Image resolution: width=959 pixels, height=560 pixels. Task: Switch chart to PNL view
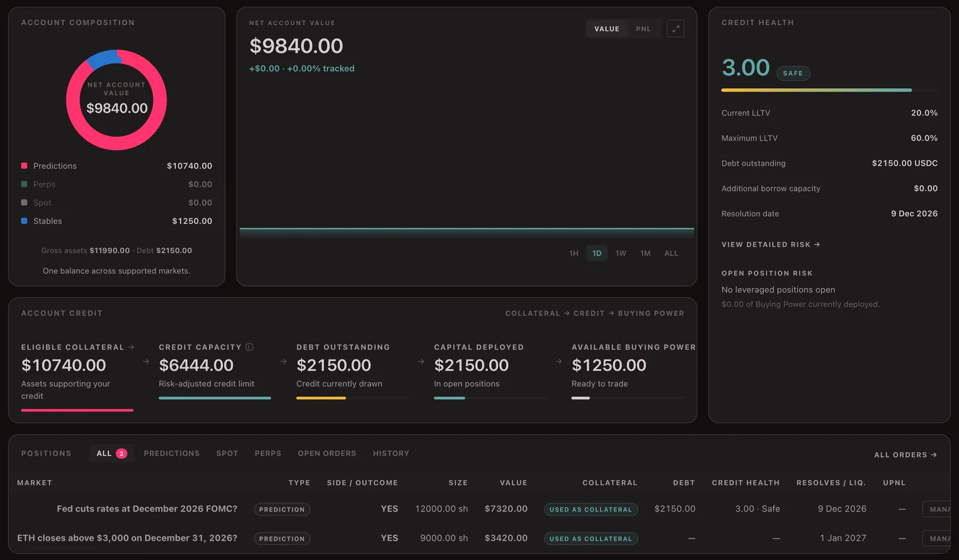coord(643,29)
